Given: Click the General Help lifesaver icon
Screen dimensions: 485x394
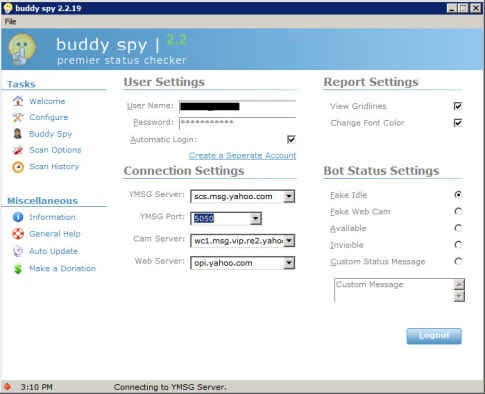Looking at the screenshot, I should (18, 234).
